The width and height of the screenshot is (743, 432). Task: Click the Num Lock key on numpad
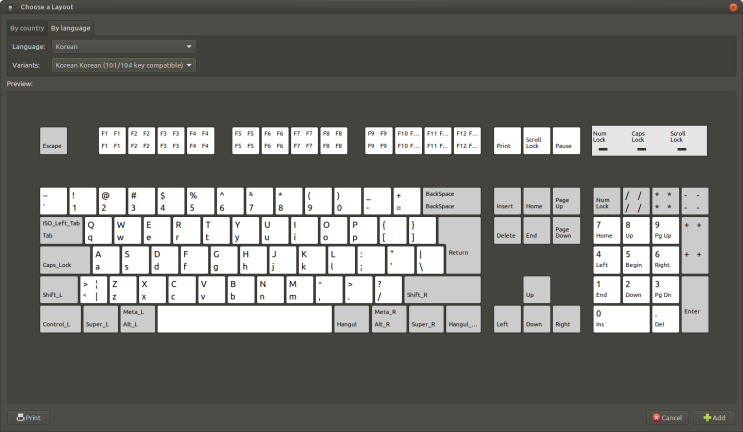click(607, 201)
